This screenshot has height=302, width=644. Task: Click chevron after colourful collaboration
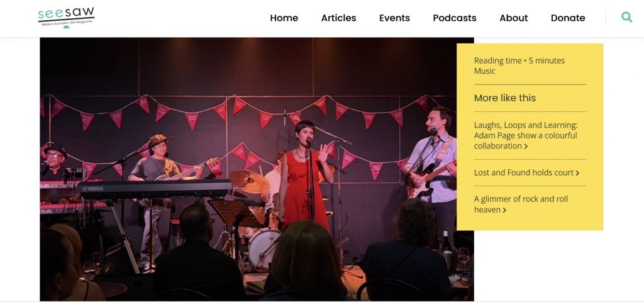click(x=526, y=147)
